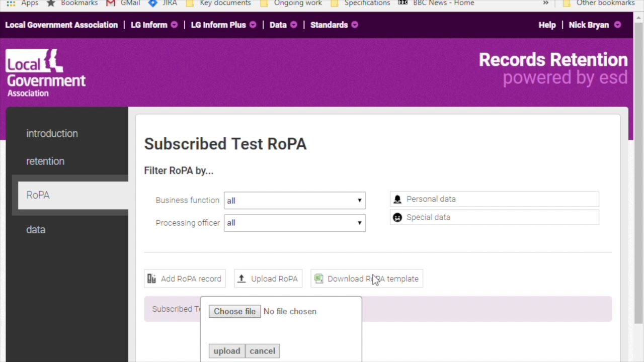The width and height of the screenshot is (644, 362).
Task: Click the Local Government Association logo
Action: tap(46, 73)
